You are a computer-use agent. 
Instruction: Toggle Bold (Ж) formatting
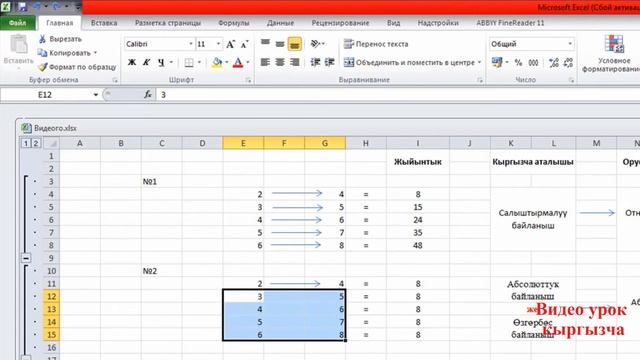click(x=131, y=62)
